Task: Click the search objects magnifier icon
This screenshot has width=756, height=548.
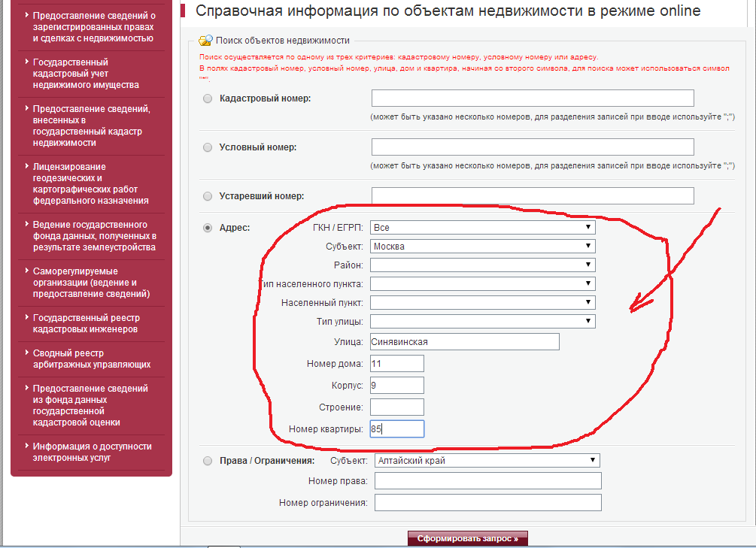Action: coord(205,41)
